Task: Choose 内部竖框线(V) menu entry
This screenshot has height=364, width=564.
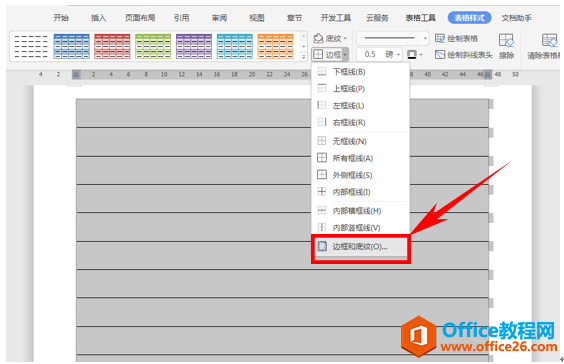Action: point(360,227)
